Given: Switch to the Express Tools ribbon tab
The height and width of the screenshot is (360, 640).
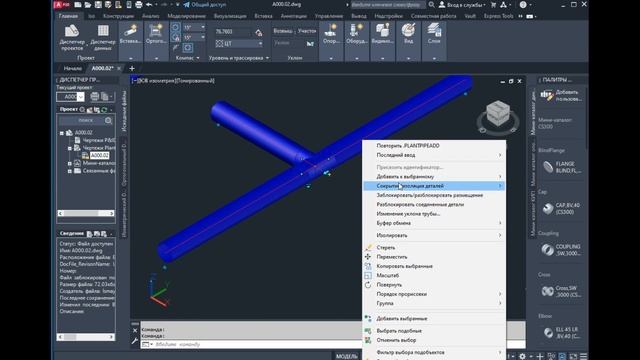Looking at the screenshot, I should [x=498, y=16].
